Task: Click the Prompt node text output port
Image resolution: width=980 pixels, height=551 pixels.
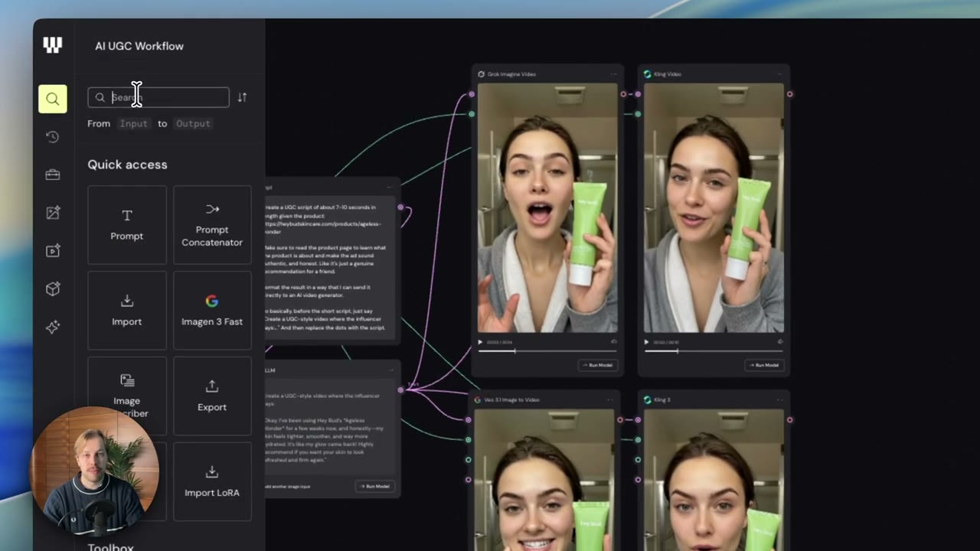Action: 400,207
